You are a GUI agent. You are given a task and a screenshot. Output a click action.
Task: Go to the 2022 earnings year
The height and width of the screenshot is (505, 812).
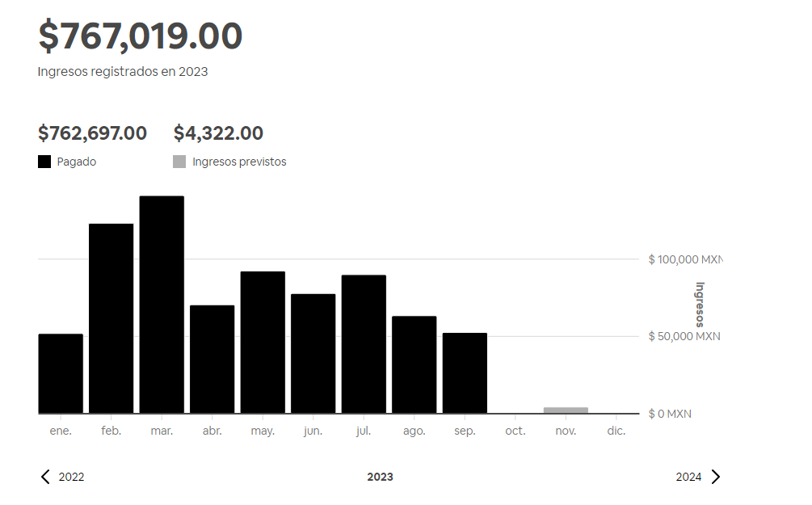pyautogui.click(x=71, y=477)
